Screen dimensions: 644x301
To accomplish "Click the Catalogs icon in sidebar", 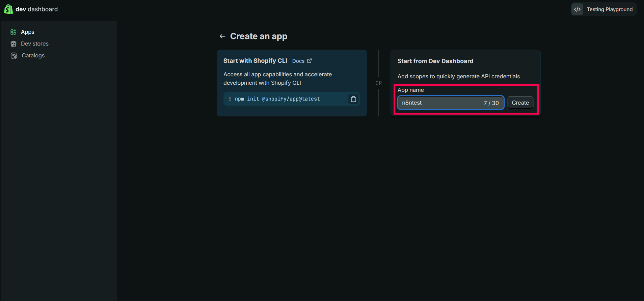I will coord(14,56).
